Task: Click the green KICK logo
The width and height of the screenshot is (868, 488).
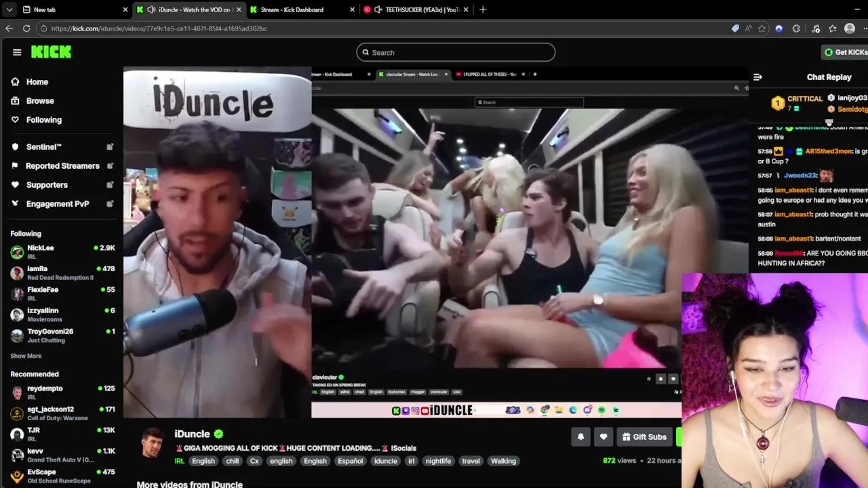Action: tap(51, 52)
